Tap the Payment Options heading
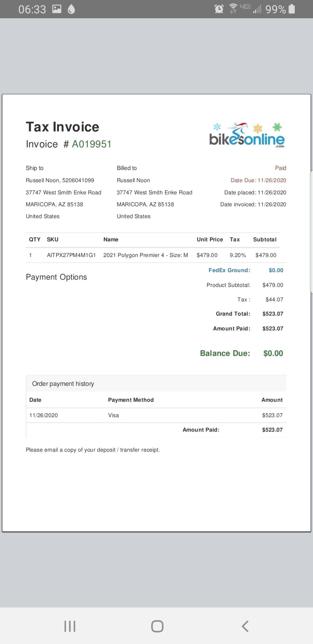 click(56, 277)
